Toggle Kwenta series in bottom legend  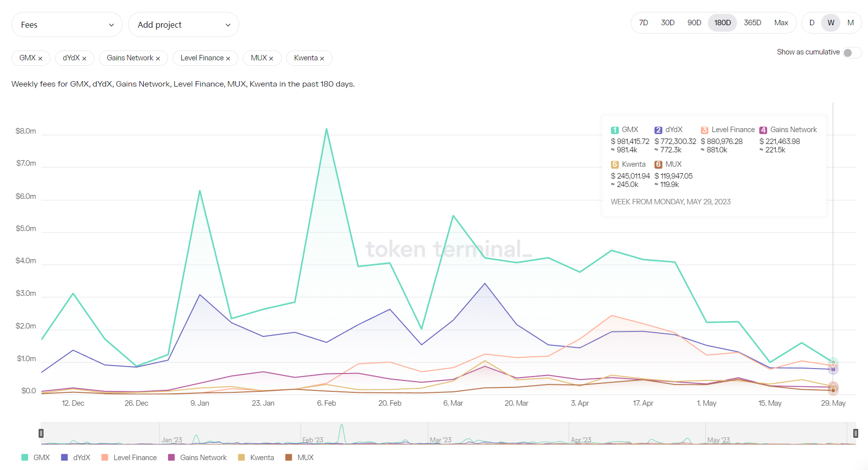pyautogui.click(x=256, y=458)
